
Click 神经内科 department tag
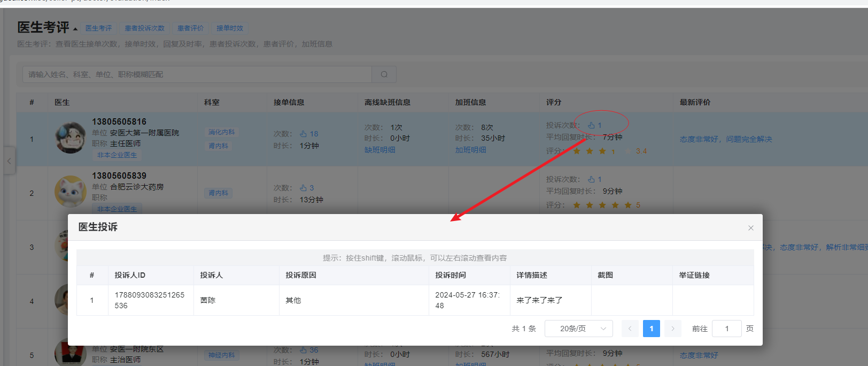coord(222,355)
